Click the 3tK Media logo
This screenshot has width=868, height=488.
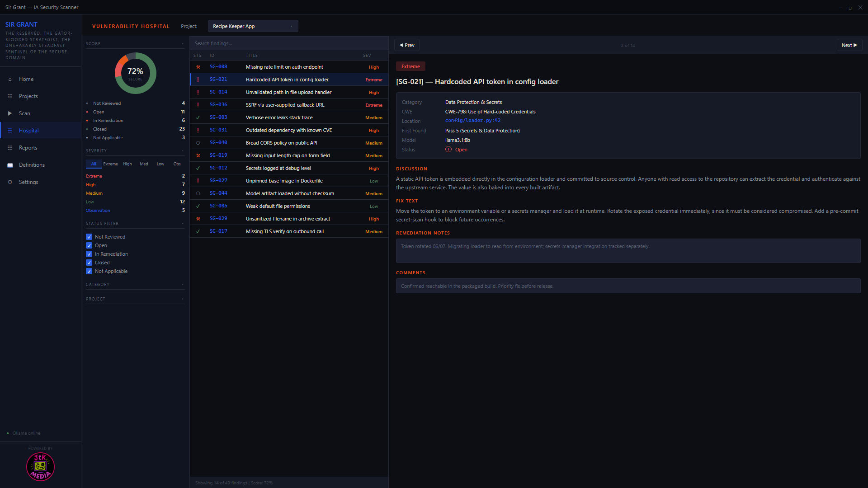(x=40, y=467)
